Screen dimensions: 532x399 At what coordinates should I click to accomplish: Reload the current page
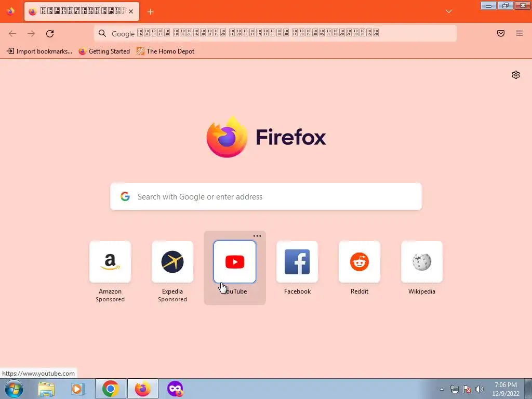click(50, 34)
